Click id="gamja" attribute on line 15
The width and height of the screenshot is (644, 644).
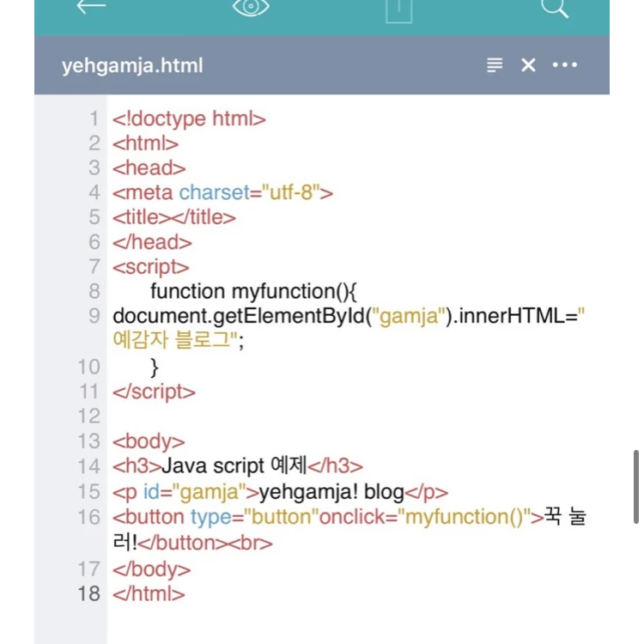point(194,492)
